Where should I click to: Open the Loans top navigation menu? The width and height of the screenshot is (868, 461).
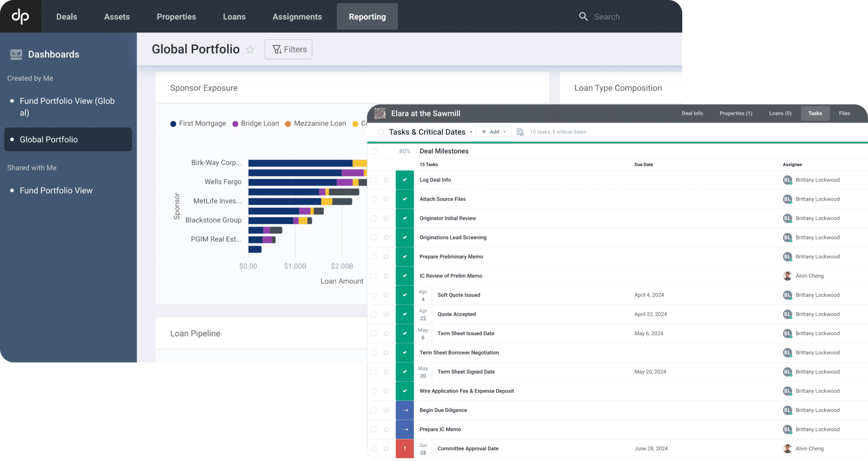tap(234, 17)
